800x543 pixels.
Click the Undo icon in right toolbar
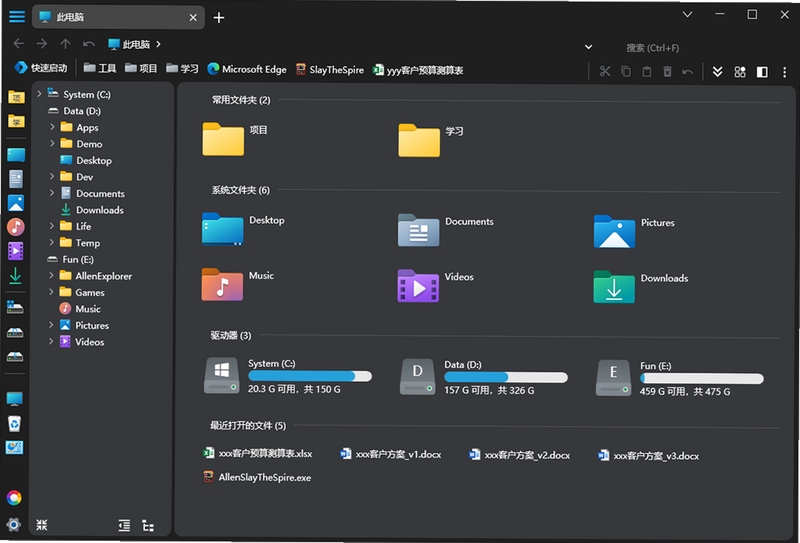pos(688,71)
